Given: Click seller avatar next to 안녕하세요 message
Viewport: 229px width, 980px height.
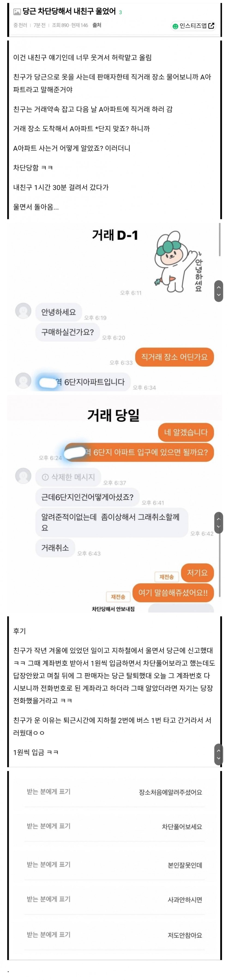Looking at the screenshot, I should tap(23, 311).
